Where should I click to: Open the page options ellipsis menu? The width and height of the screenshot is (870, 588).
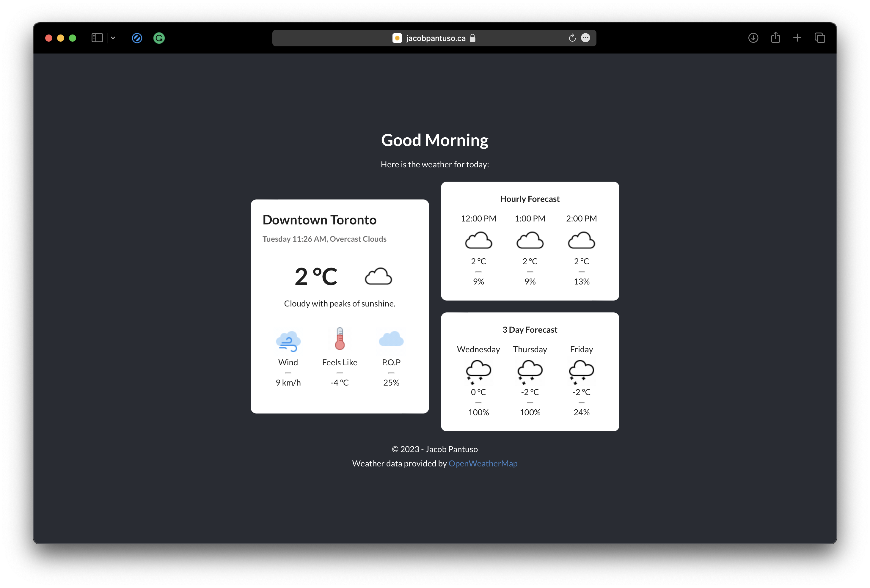click(x=585, y=38)
